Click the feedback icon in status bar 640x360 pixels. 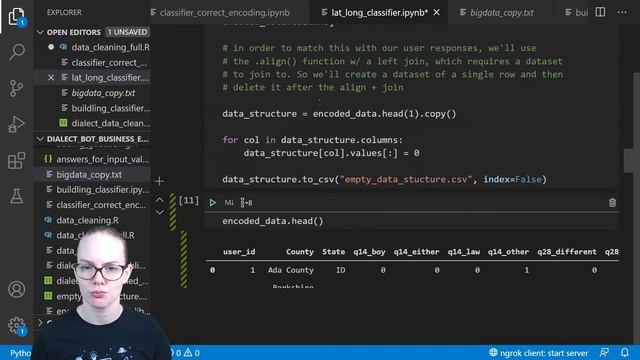coord(604,353)
